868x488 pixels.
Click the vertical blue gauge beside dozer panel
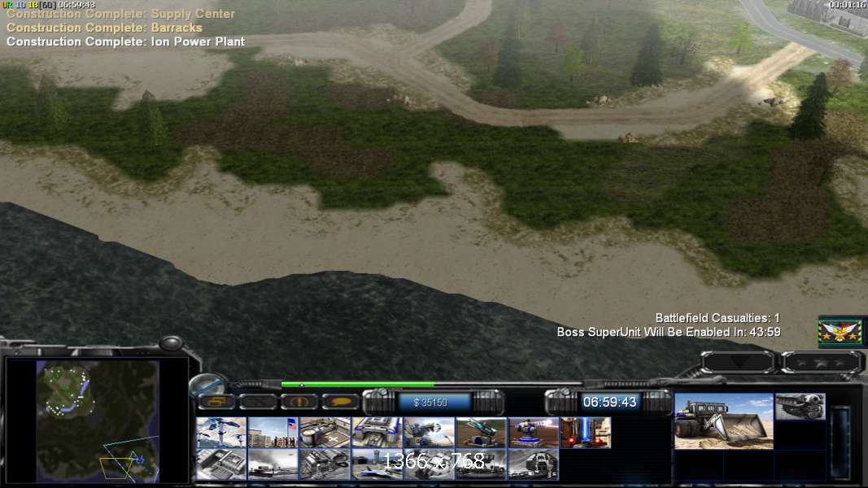(x=840, y=441)
